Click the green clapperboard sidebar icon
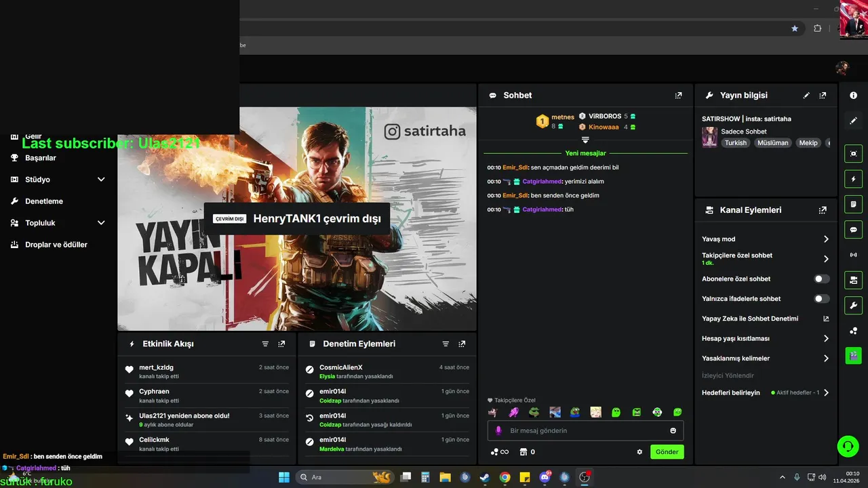 853,355
